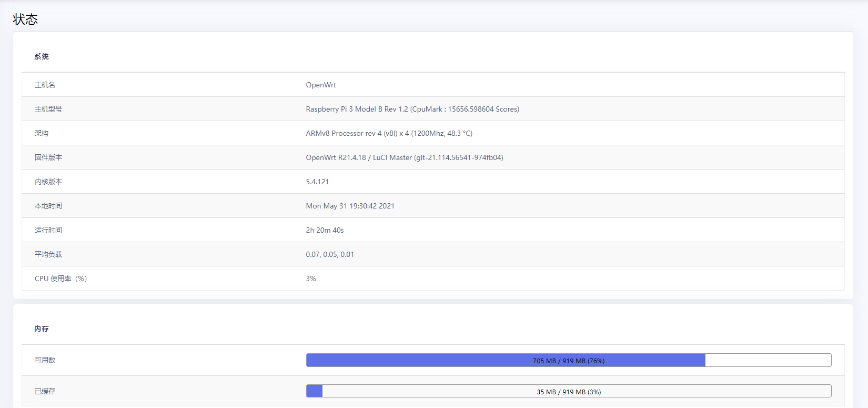The image size is (868, 408).
Task: Select the load average 0.07, 0.05, 0.01
Action: [330, 254]
